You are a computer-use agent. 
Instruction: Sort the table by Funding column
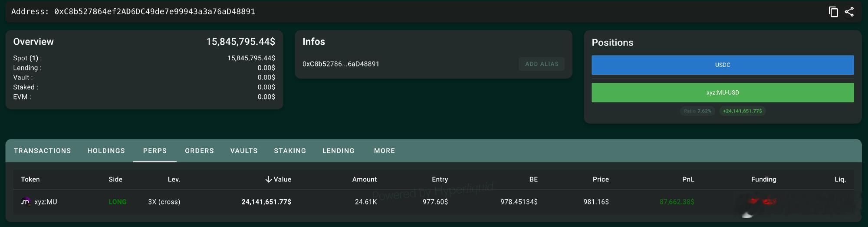tap(763, 179)
